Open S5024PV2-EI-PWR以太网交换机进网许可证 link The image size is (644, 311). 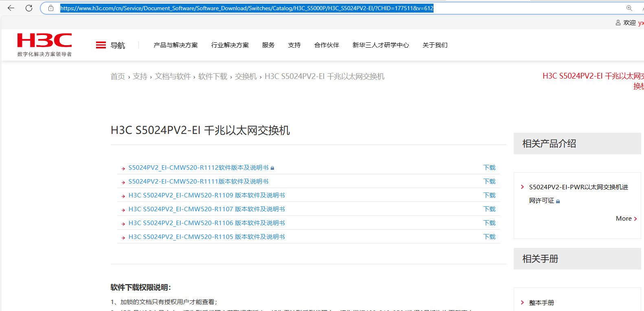click(578, 194)
